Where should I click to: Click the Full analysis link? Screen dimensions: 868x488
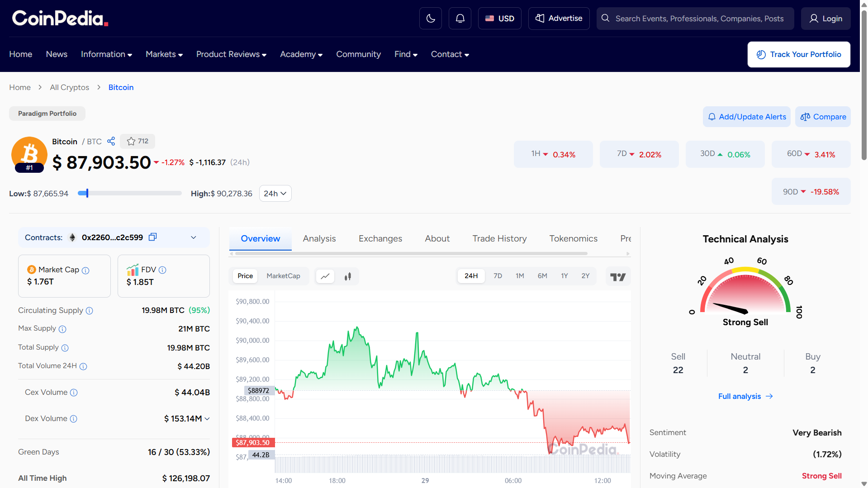[745, 396]
